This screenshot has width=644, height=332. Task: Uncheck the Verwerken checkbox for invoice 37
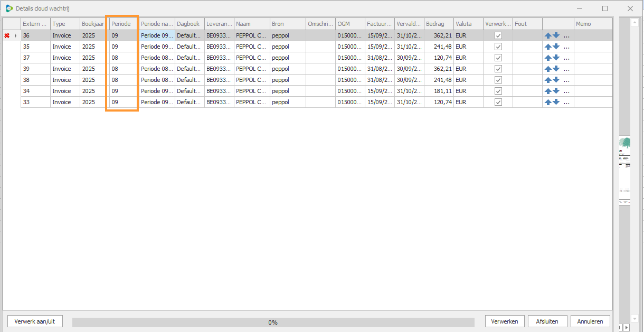[498, 58]
